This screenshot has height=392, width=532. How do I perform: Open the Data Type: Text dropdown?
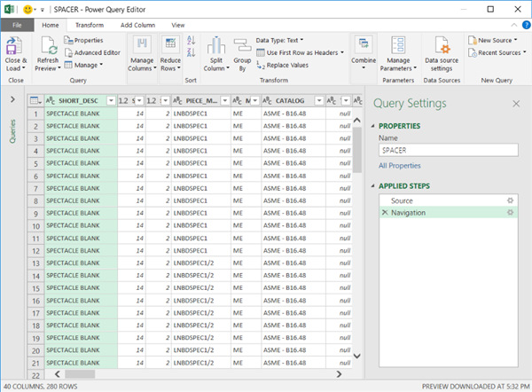[279, 41]
